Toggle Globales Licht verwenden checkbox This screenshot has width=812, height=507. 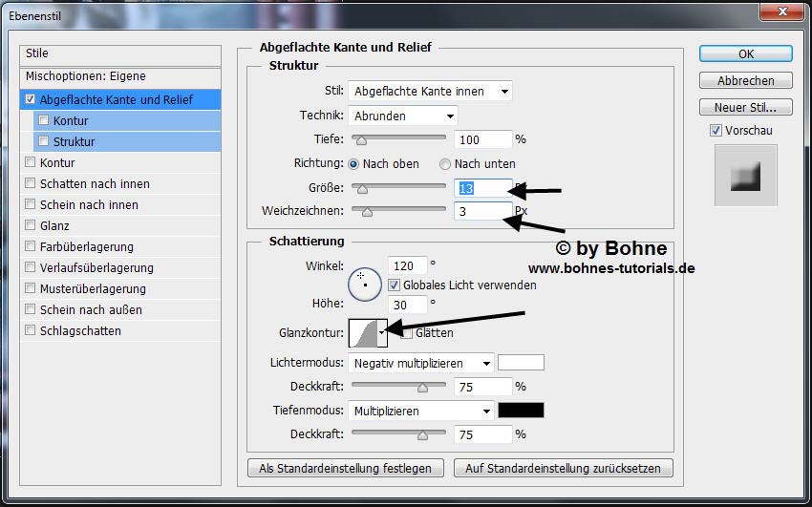(x=394, y=285)
